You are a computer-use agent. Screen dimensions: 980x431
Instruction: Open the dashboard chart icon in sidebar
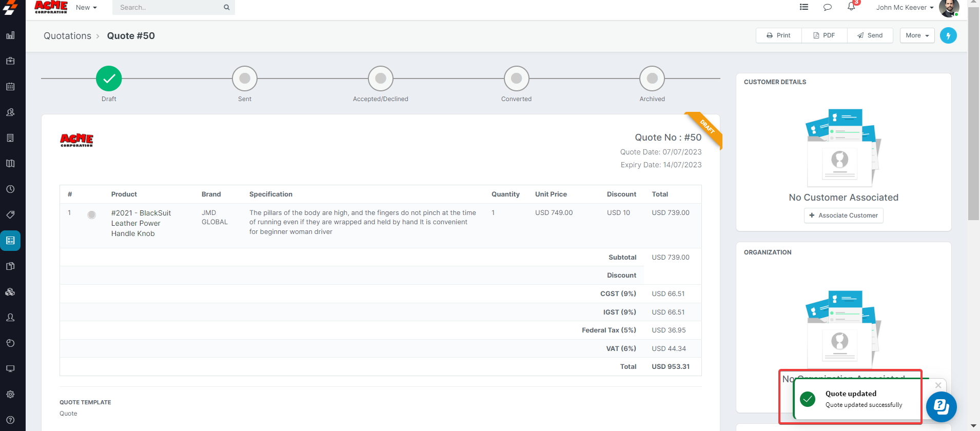[x=10, y=35]
